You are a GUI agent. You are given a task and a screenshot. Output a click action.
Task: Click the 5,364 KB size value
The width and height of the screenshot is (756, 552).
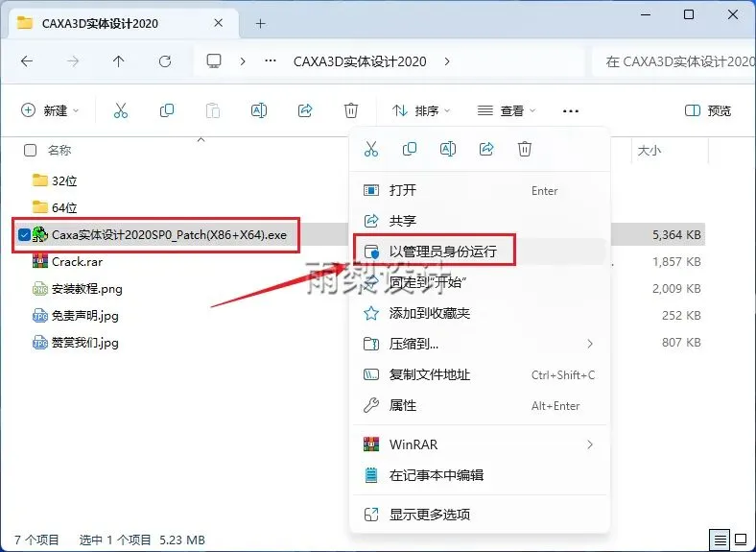pos(676,235)
